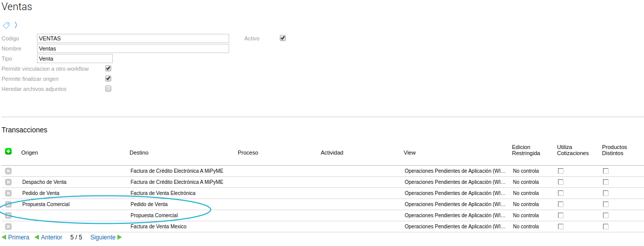Toggle Permite finalizar origen checkbox

coord(108,78)
